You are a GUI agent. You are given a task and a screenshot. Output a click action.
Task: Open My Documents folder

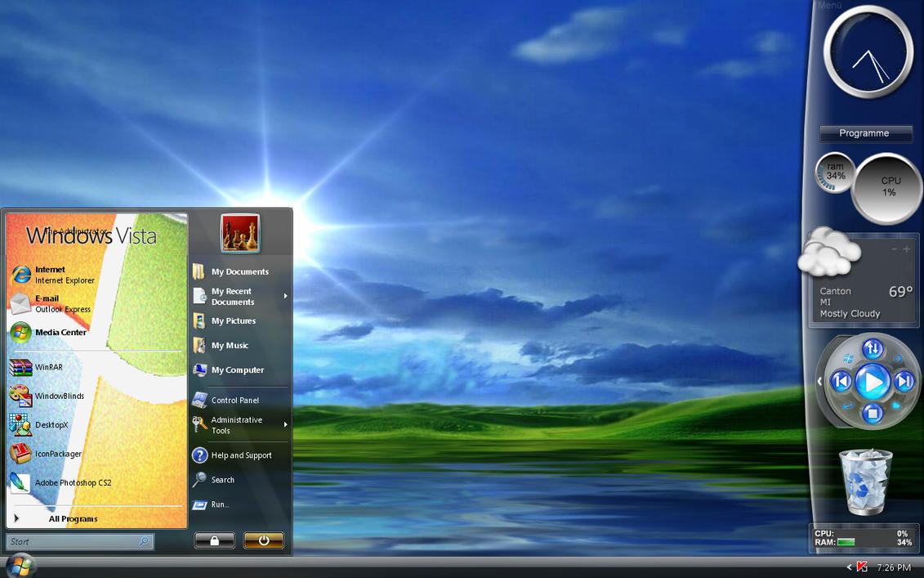pos(231,272)
